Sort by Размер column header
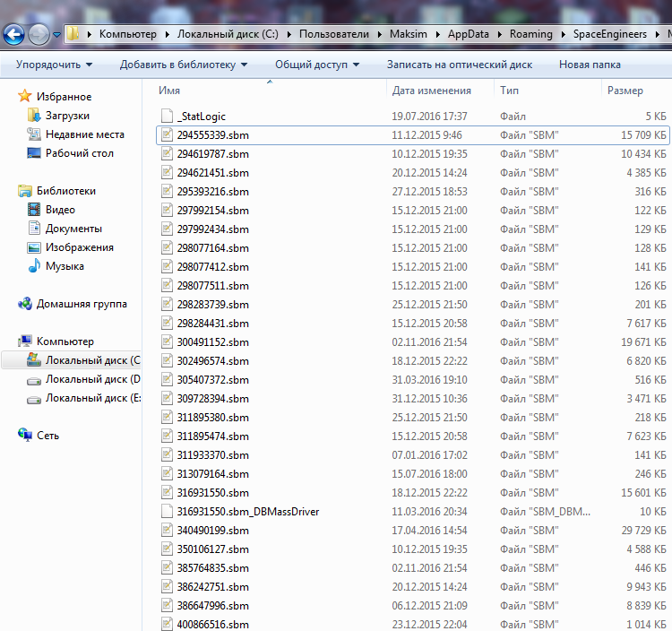The height and width of the screenshot is (631, 672). (637, 91)
